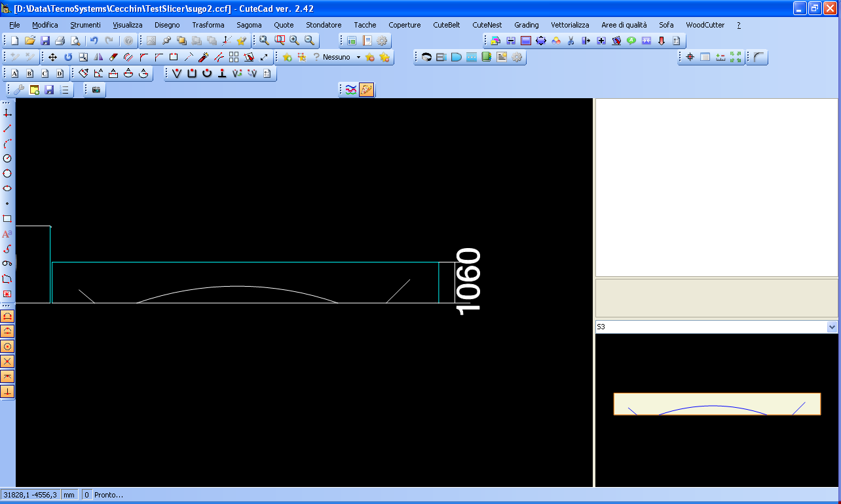Click the S3 piece preview thumbnail
The width and height of the screenshot is (841, 504).
[717, 404]
